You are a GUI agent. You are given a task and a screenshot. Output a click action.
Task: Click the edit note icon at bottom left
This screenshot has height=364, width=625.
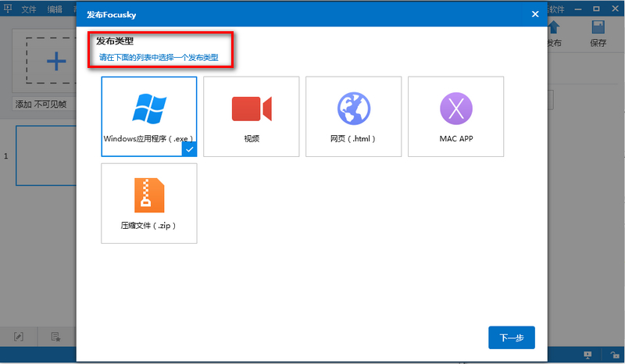19,337
